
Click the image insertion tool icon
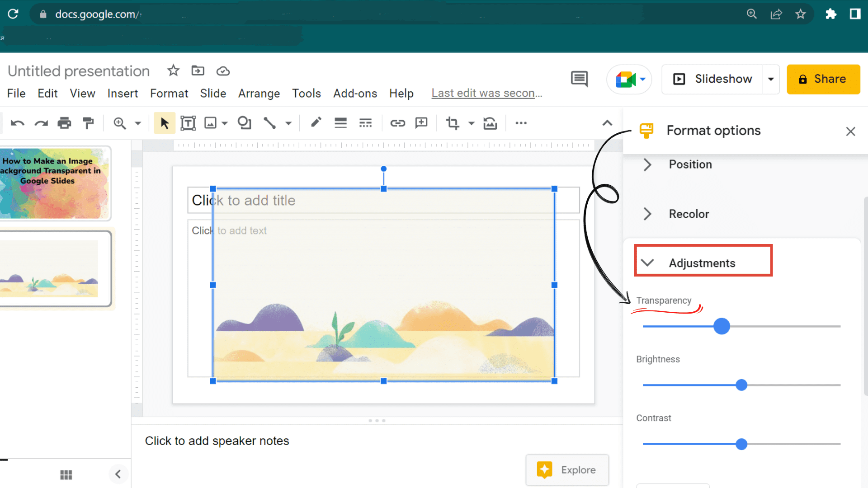coord(211,123)
